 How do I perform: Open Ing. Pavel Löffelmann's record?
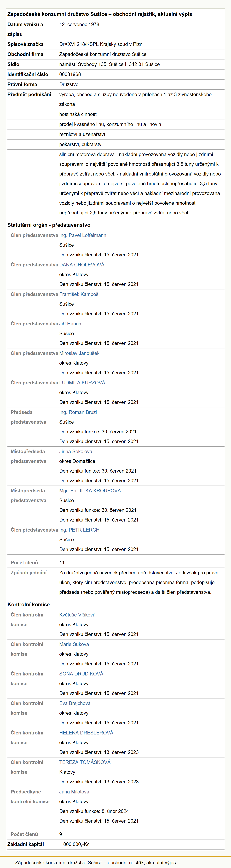(82, 235)
